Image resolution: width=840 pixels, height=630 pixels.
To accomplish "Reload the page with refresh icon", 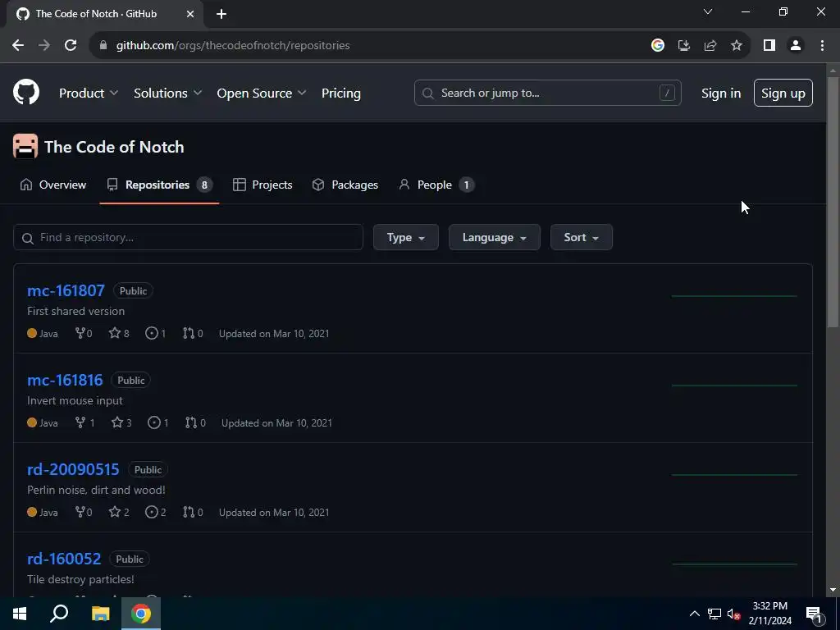I will (x=71, y=46).
